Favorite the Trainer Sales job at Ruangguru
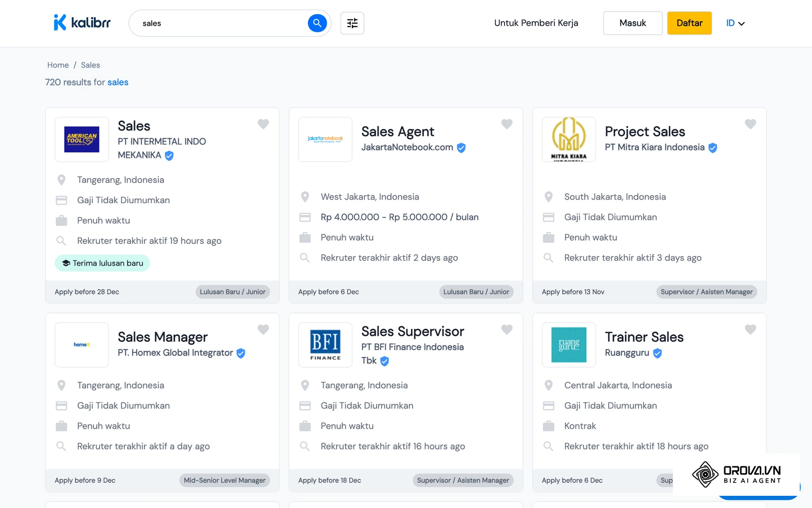Viewport: 812px width, 508px height. (750, 329)
